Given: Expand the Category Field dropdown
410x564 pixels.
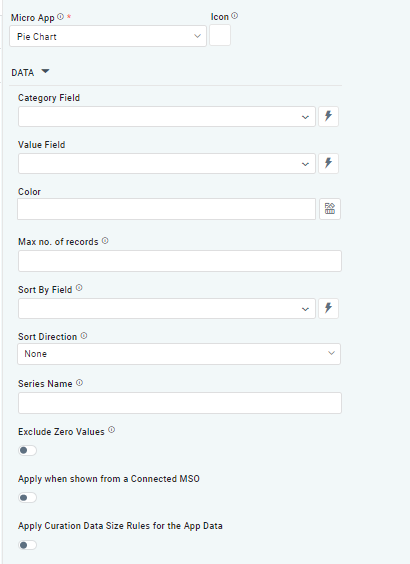Looking at the screenshot, I should coord(167,116).
